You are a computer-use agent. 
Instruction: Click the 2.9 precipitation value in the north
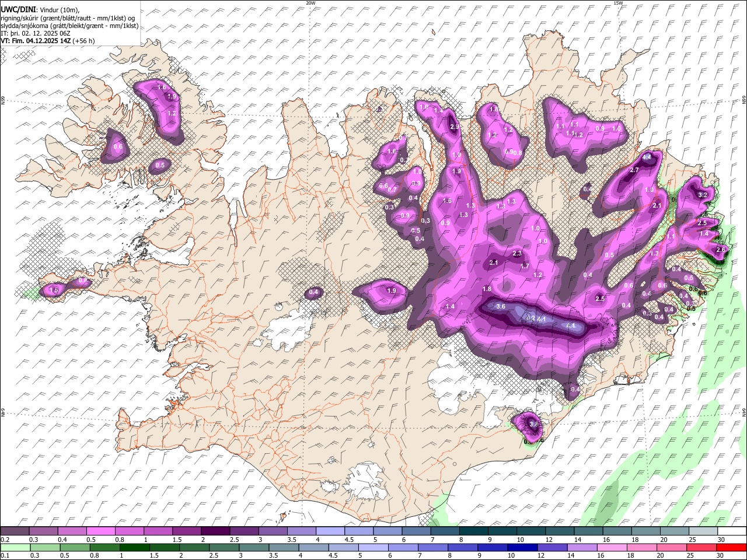coord(455,127)
